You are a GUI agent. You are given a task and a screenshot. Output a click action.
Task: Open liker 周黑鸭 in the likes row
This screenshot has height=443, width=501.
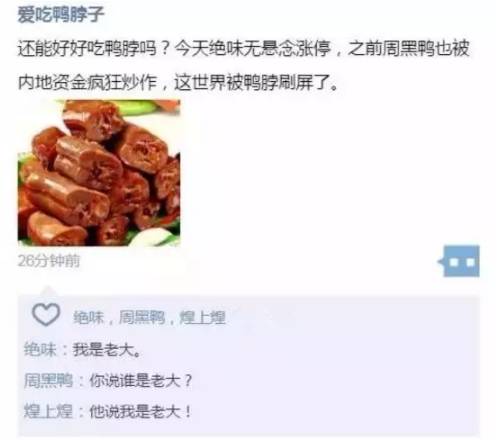tap(142, 317)
